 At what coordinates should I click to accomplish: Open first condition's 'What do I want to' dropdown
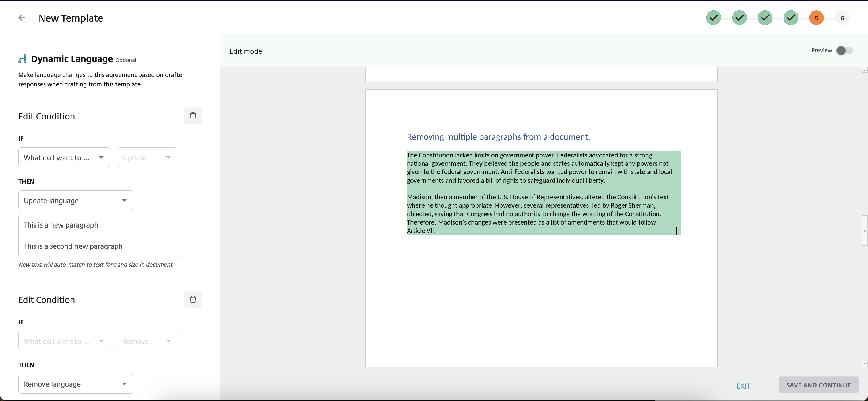[64, 157]
